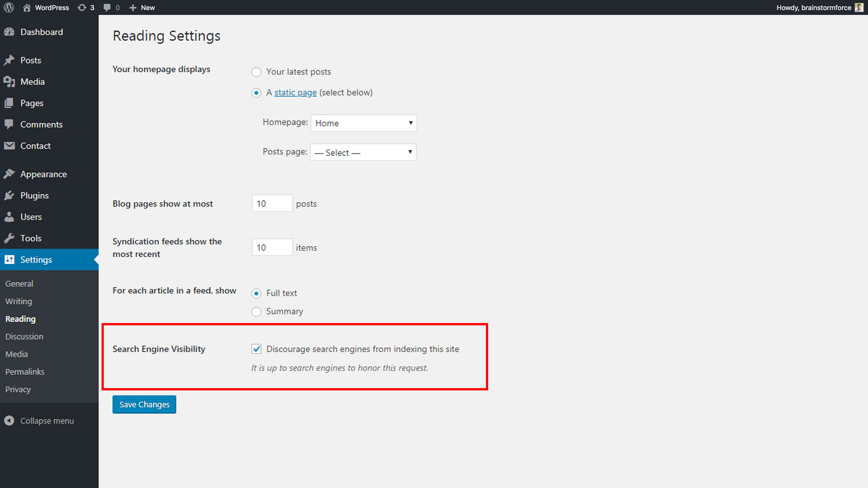Open the Media library icon
The width and height of the screenshot is (868, 488).
click(x=10, y=81)
